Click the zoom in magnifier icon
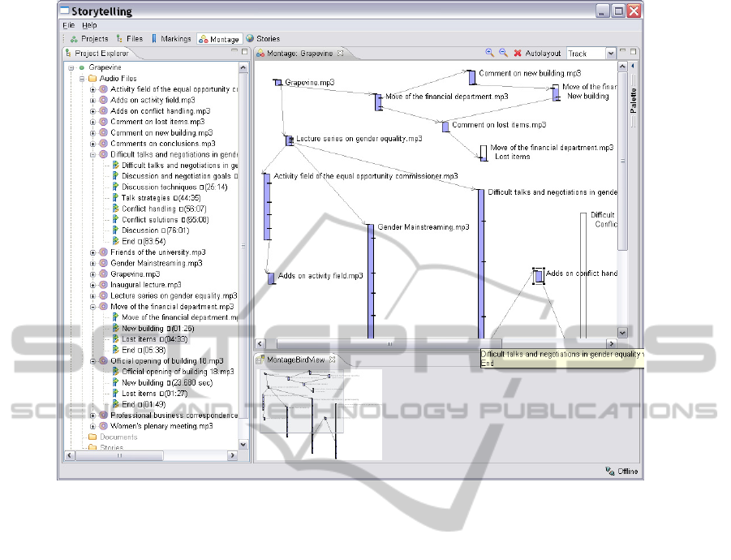This screenshot has width=731, height=560. (x=489, y=53)
